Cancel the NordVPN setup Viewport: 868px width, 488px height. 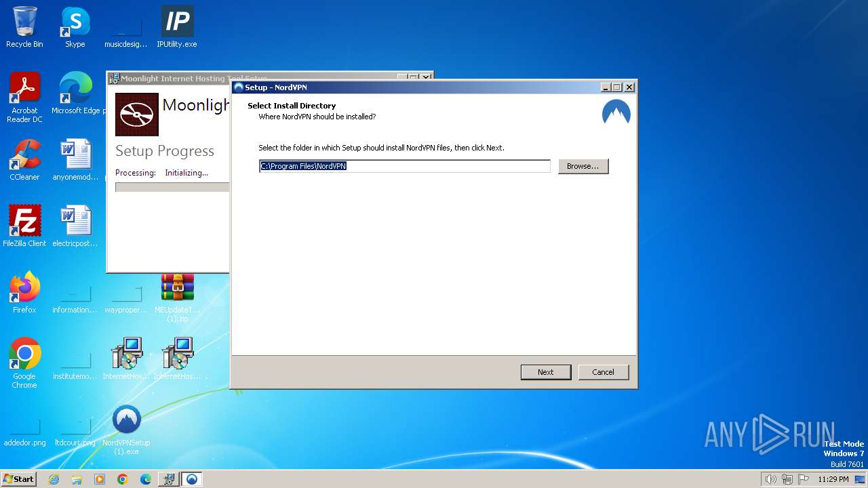coord(603,372)
